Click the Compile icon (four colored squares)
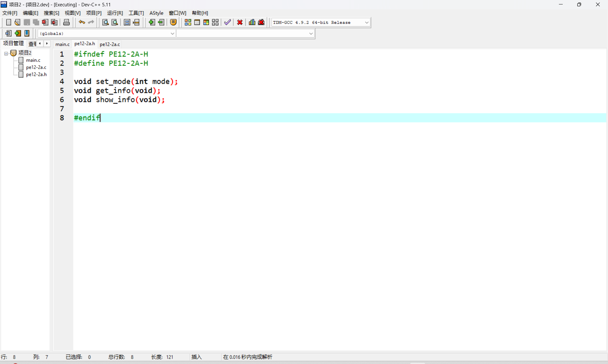Image resolution: width=608 pixels, height=364 pixels. (188, 22)
